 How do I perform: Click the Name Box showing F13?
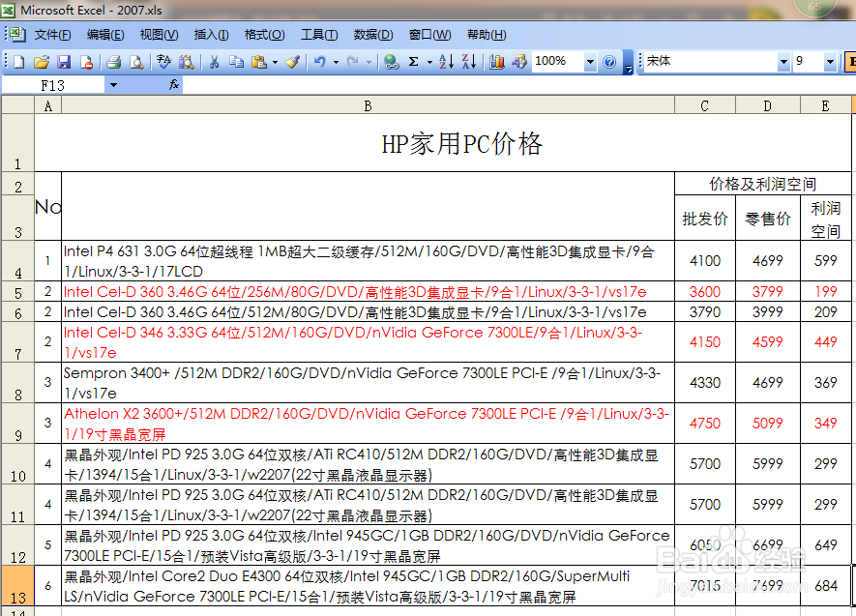(53, 85)
